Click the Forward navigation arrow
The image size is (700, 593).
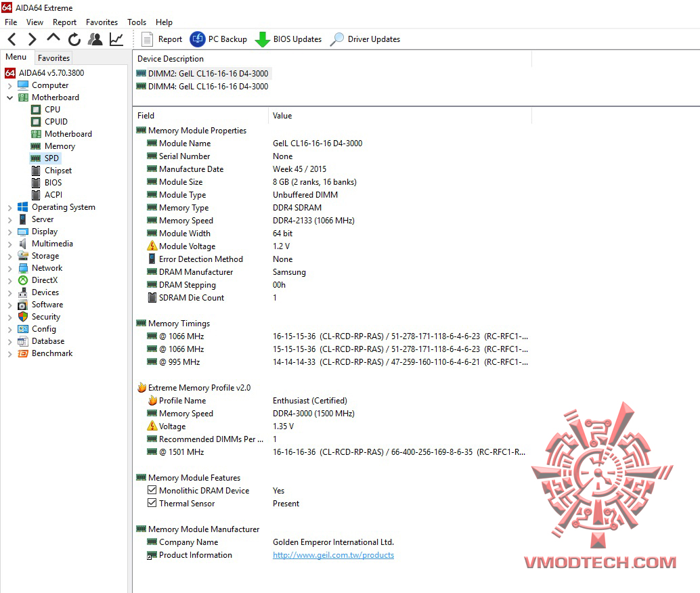tap(32, 39)
